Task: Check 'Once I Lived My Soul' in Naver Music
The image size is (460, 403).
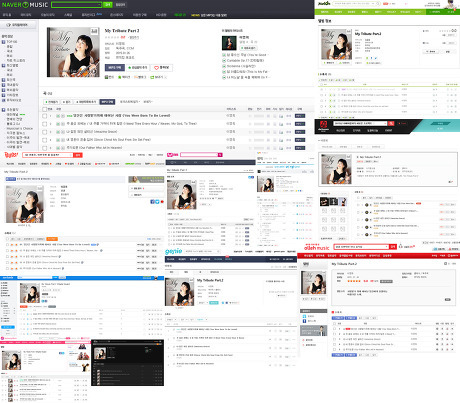Action: coord(44,140)
